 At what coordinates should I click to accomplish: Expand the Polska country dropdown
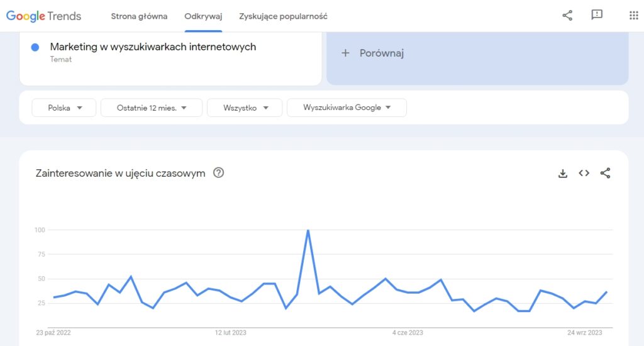pyautogui.click(x=64, y=108)
